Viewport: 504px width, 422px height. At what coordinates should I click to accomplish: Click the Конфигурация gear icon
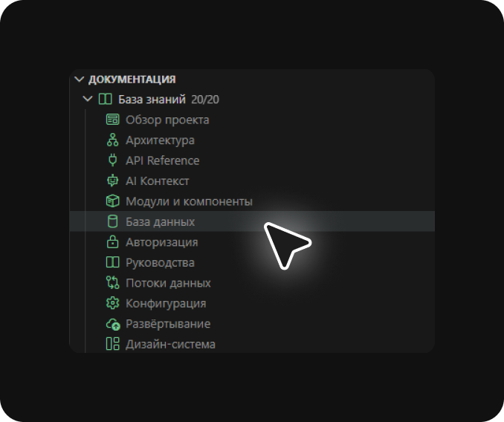(x=112, y=303)
